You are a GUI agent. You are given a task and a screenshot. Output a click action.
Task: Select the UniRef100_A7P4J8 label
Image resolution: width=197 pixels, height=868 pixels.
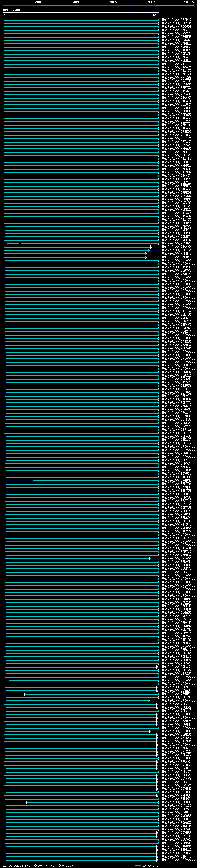[x=176, y=57]
